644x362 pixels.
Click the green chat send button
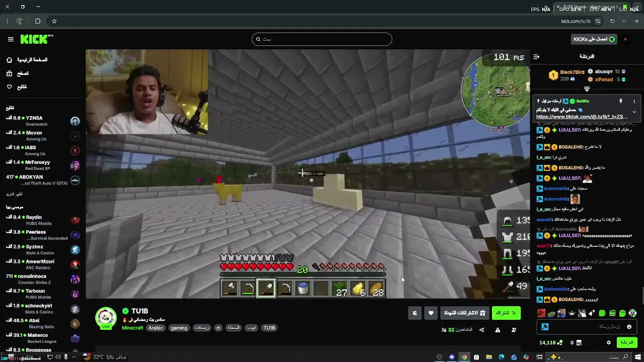tap(627, 342)
